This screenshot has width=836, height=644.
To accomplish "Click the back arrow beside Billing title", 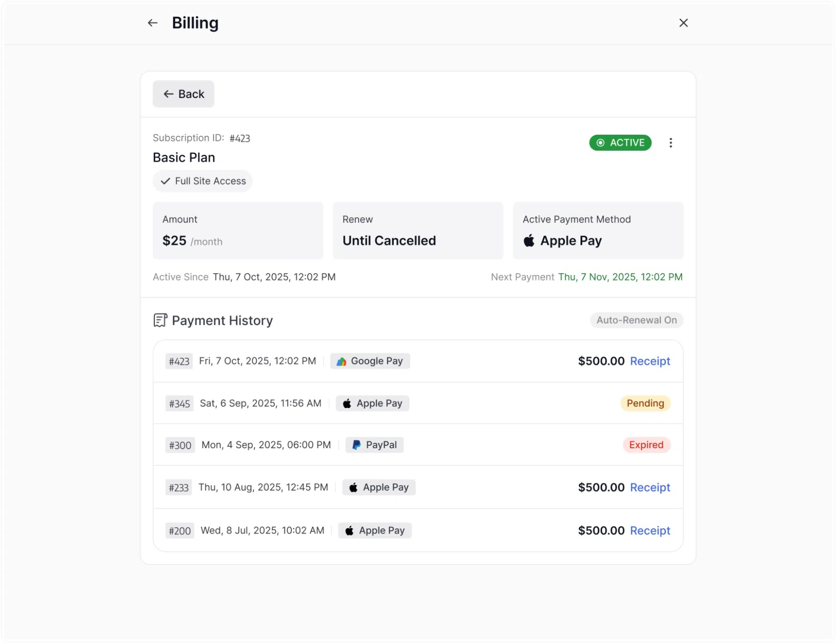I will pyautogui.click(x=153, y=23).
